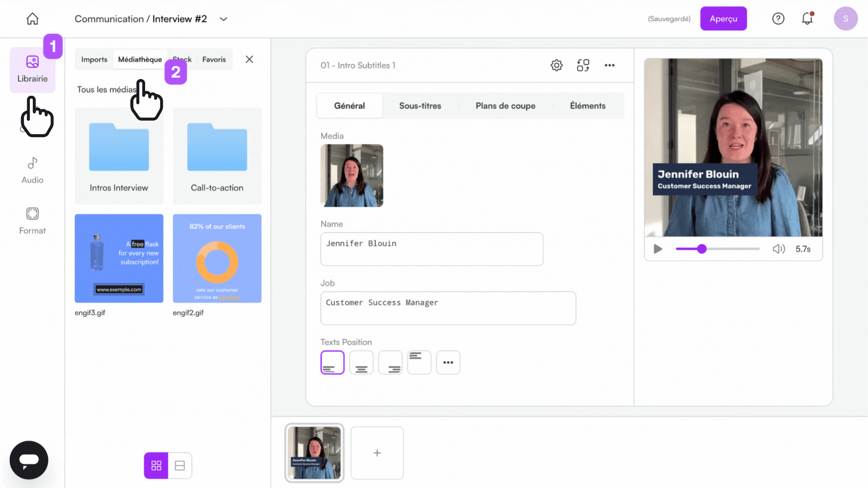The image size is (868, 488).
Task: Switch media library to grid view
Action: 156,465
